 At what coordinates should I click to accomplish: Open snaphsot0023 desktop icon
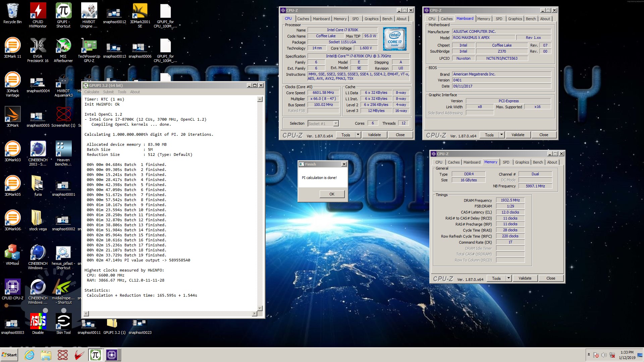click(140, 326)
